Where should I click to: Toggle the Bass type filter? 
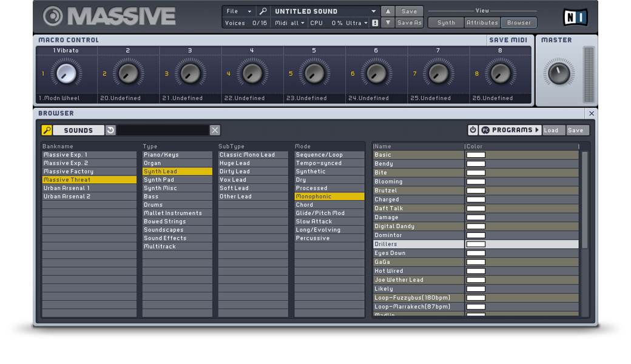click(177, 197)
